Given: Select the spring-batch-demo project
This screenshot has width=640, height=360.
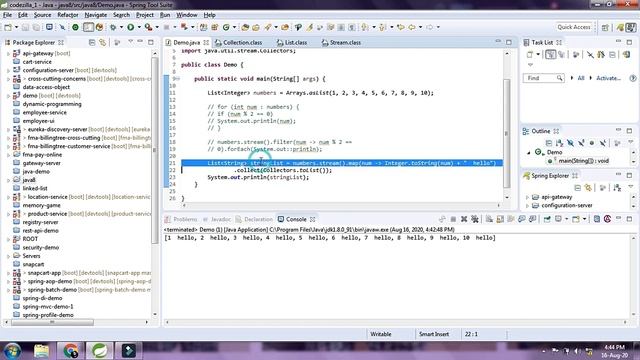Looking at the screenshot, I should click(x=52, y=290).
